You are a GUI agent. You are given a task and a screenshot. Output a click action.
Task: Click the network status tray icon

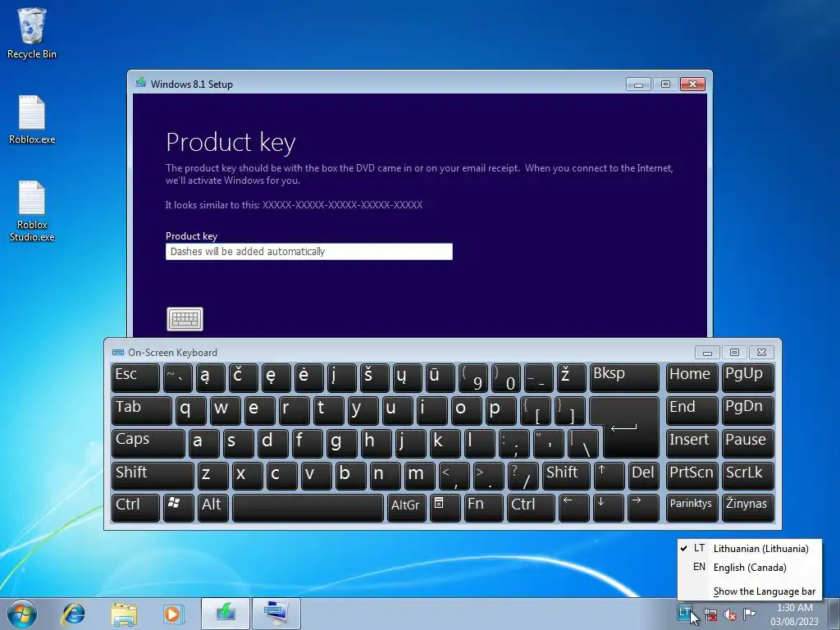point(710,614)
